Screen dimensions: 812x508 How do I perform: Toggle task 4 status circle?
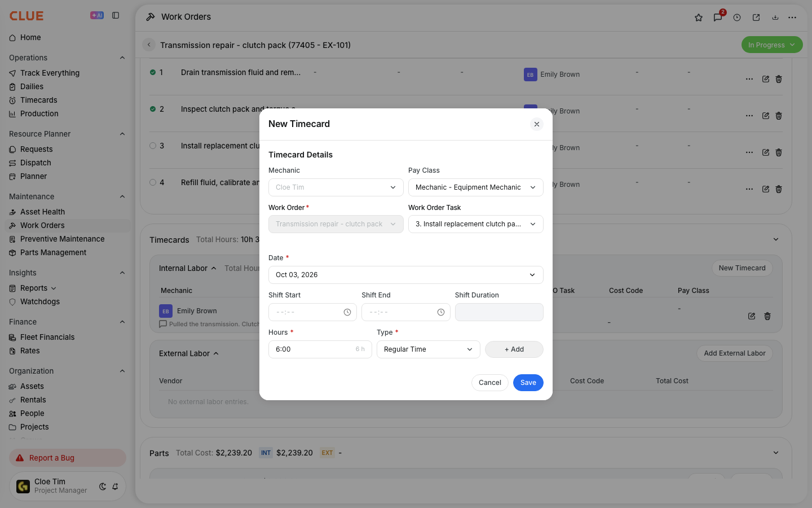[153, 182]
